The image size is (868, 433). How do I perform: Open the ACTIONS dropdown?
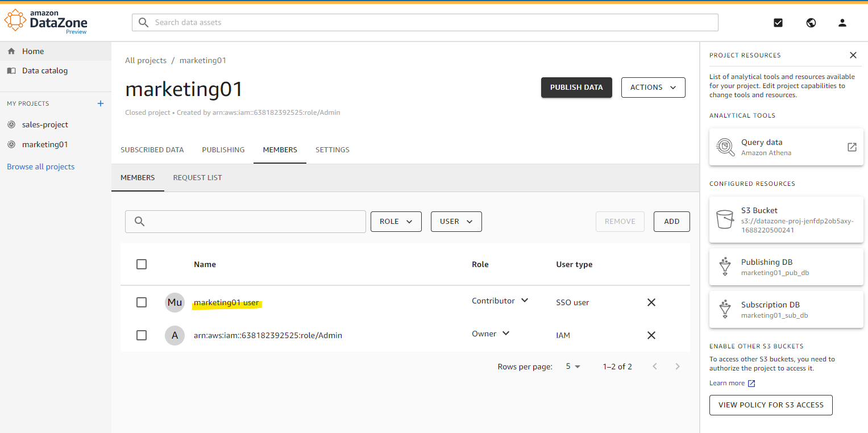[653, 88]
